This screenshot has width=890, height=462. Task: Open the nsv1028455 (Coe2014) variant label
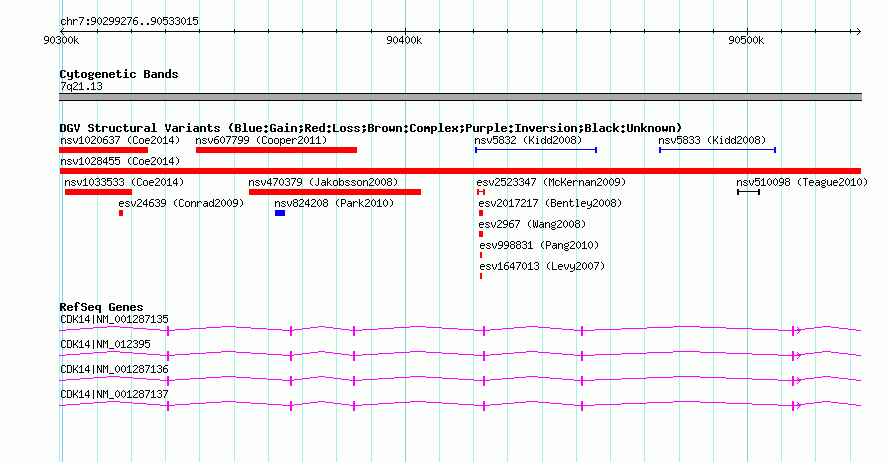[120, 161]
